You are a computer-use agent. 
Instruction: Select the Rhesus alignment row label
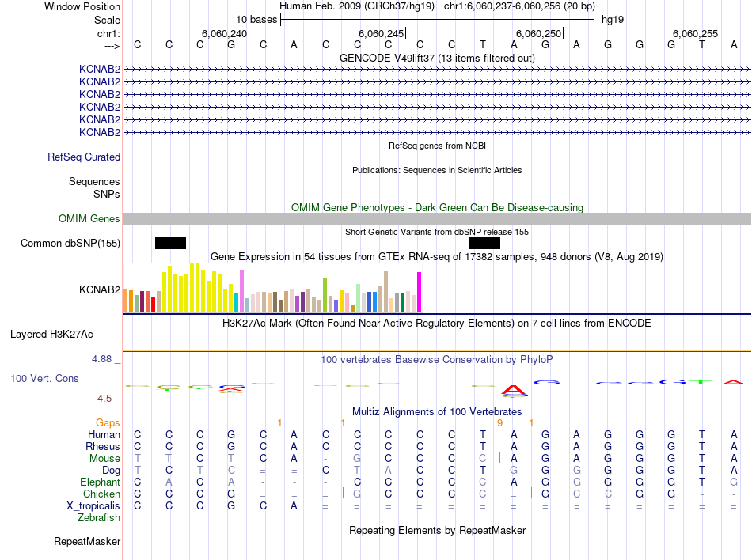pyautogui.click(x=103, y=446)
